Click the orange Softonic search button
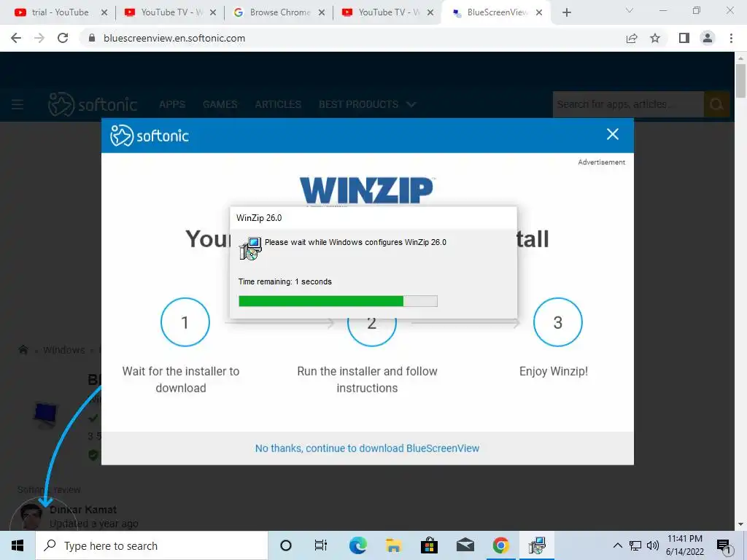747x560 pixels. [x=716, y=104]
